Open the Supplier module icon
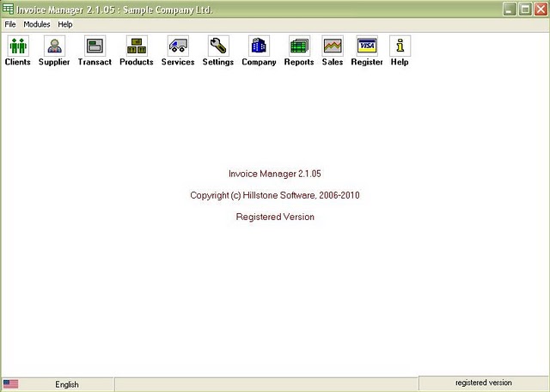The width and height of the screenshot is (550, 392). 54,46
